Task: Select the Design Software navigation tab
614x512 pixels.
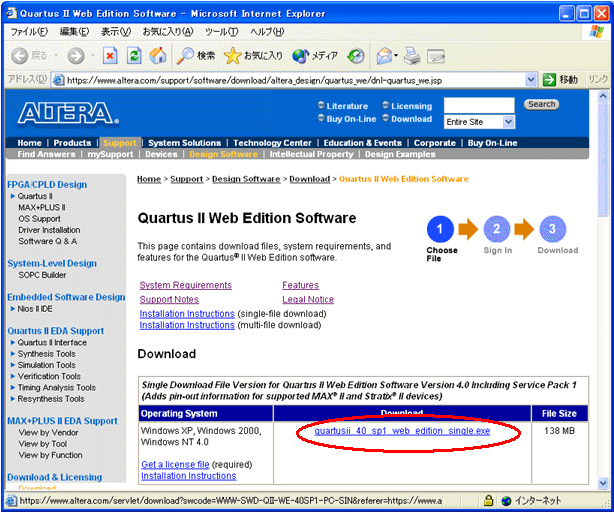Action: pos(223,154)
